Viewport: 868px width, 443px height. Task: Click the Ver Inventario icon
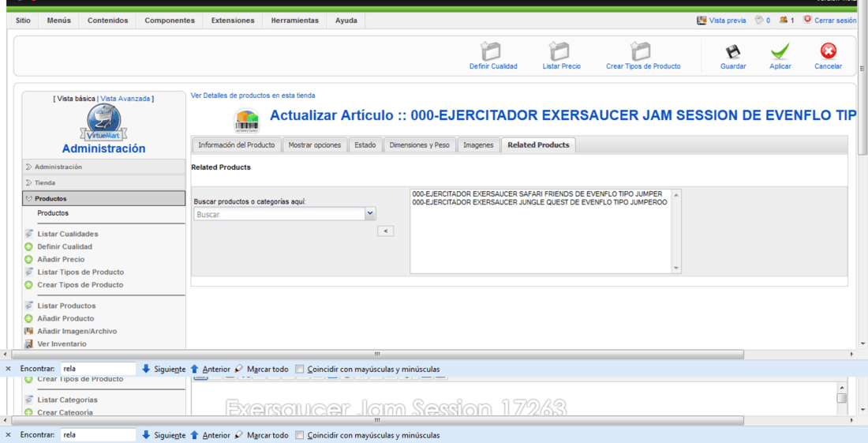pyautogui.click(x=28, y=344)
